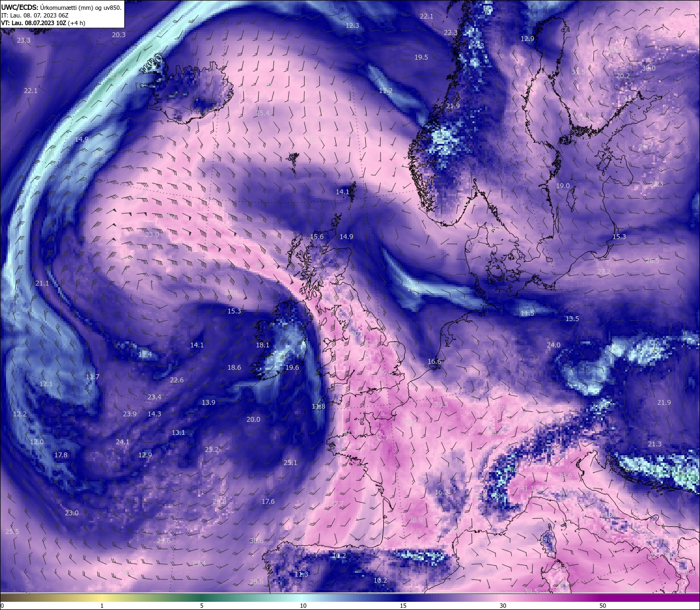700x610 pixels.
Task: Click the color scale tick label 50
Action: [x=603, y=606]
